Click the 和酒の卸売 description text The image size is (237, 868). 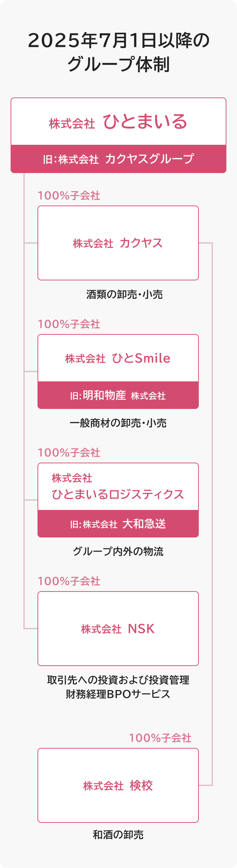coord(118,835)
